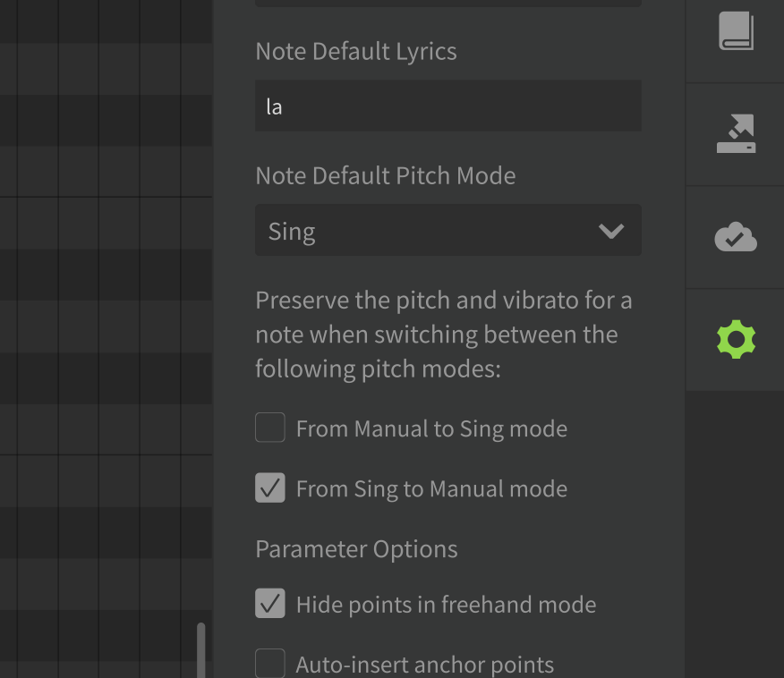Click the piano roll vertical scrollbar handle

(x=201, y=649)
